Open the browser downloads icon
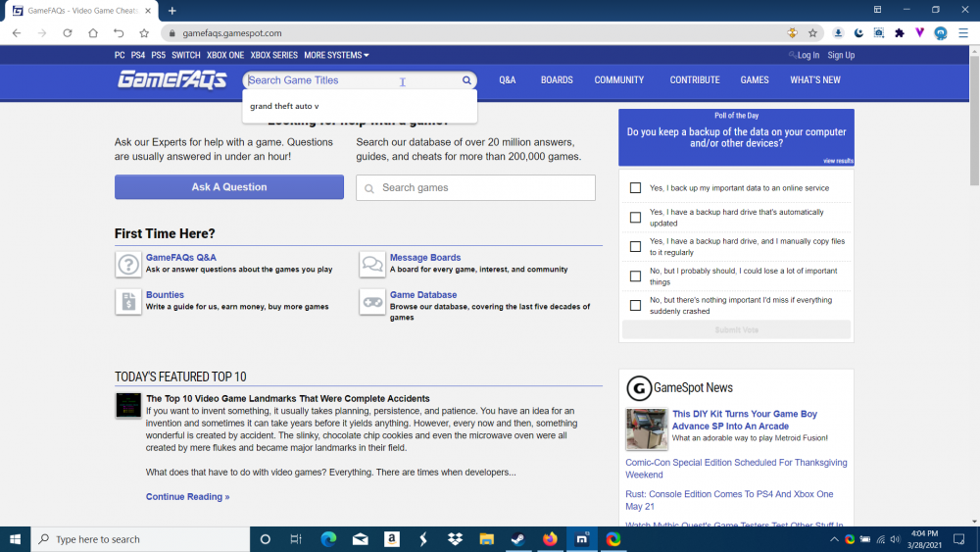The image size is (980, 552). point(838,33)
